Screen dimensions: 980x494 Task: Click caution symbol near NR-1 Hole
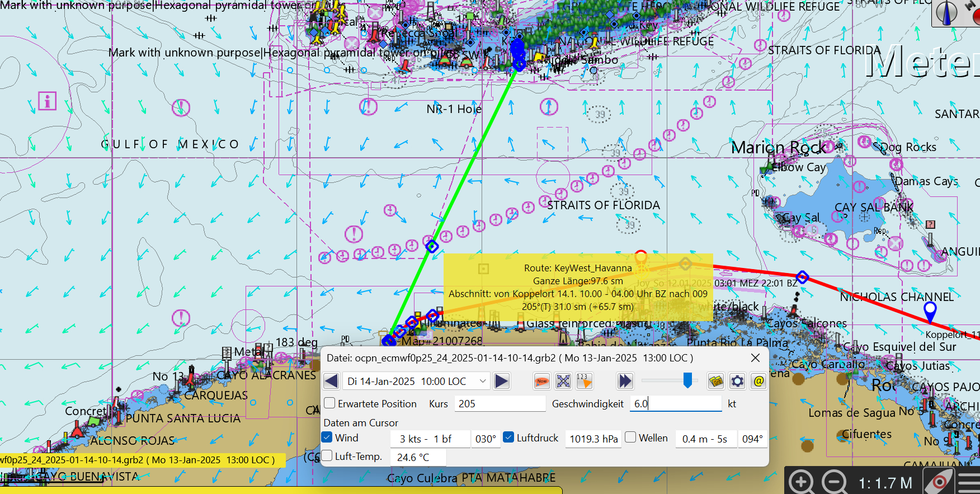pos(368,106)
